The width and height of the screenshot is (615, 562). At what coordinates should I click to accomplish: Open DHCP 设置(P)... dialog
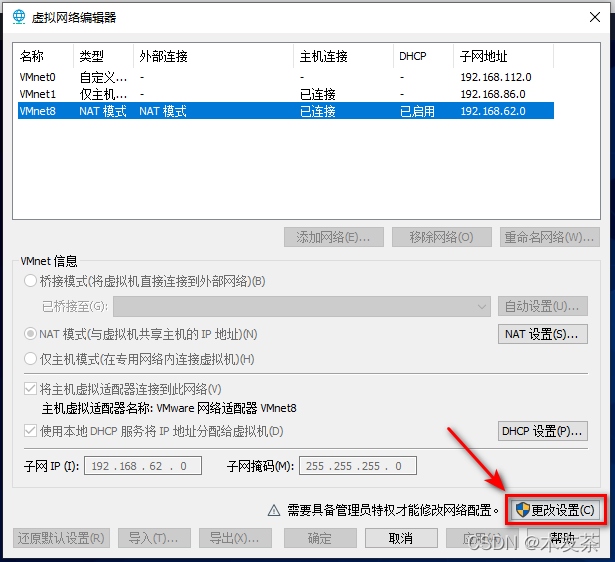point(542,431)
